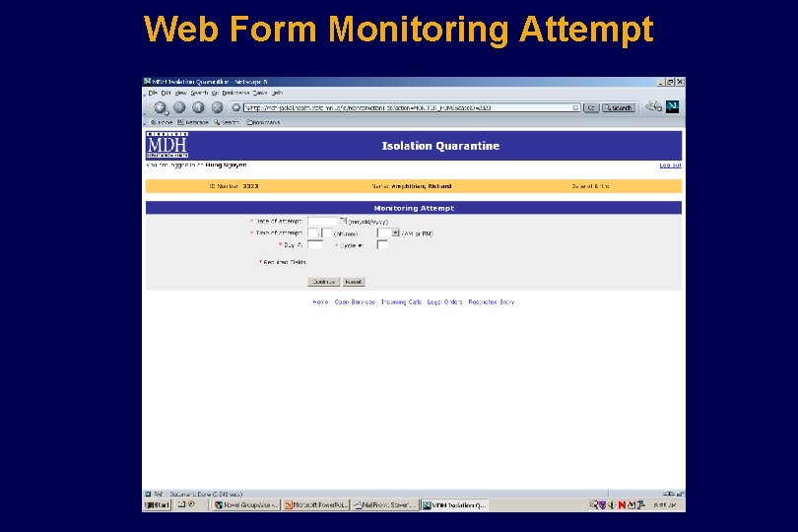This screenshot has height=532, width=798.
Task: Switch to the Mail From taskbar window
Action: (385, 505)
